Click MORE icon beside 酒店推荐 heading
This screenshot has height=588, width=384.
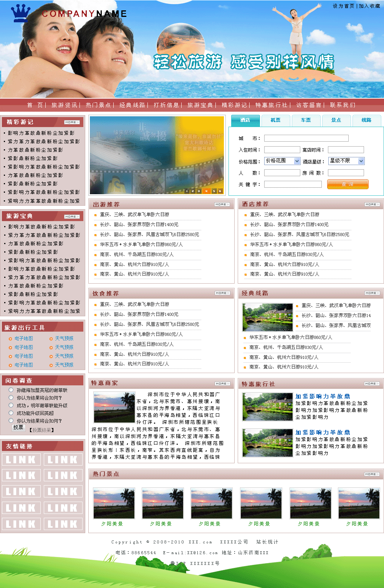coord(372,205)
